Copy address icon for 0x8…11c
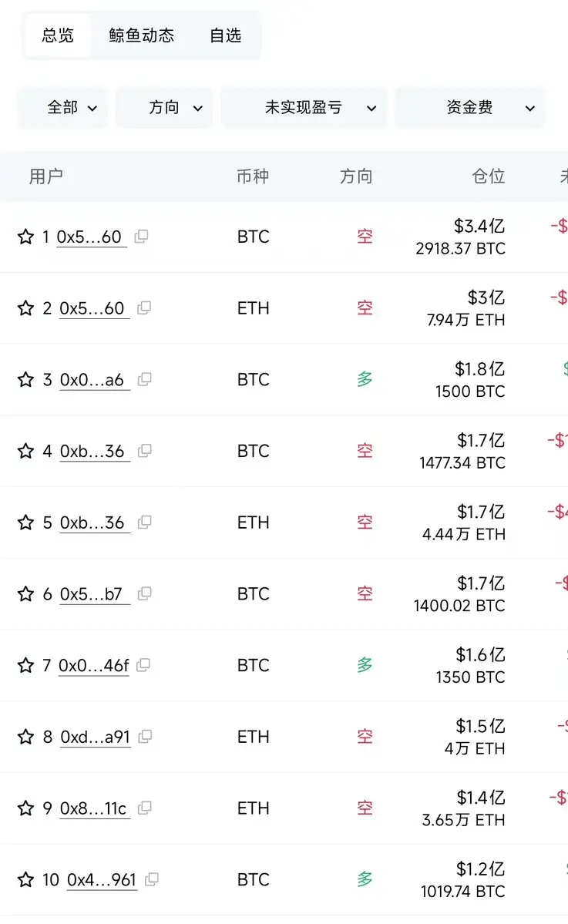The height and width of the screenshot is (924, 568). point(144,808)
